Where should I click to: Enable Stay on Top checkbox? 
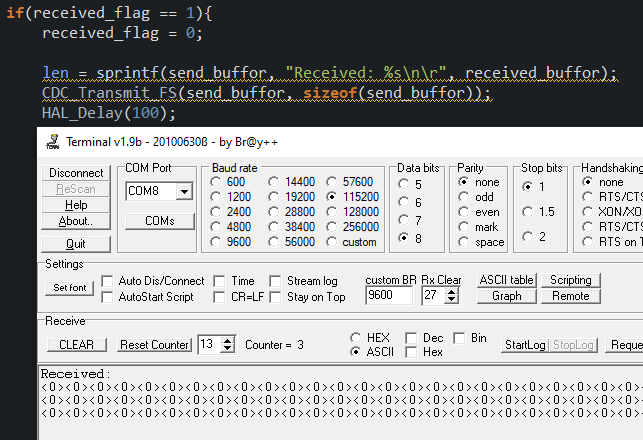click(x=275, y=297)
